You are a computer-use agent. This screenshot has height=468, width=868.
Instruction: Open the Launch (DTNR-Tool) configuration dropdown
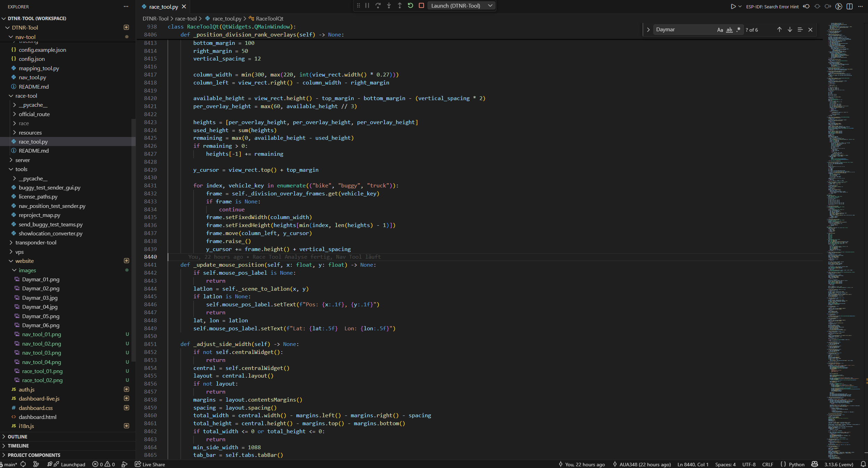click(x=461, y=6)
